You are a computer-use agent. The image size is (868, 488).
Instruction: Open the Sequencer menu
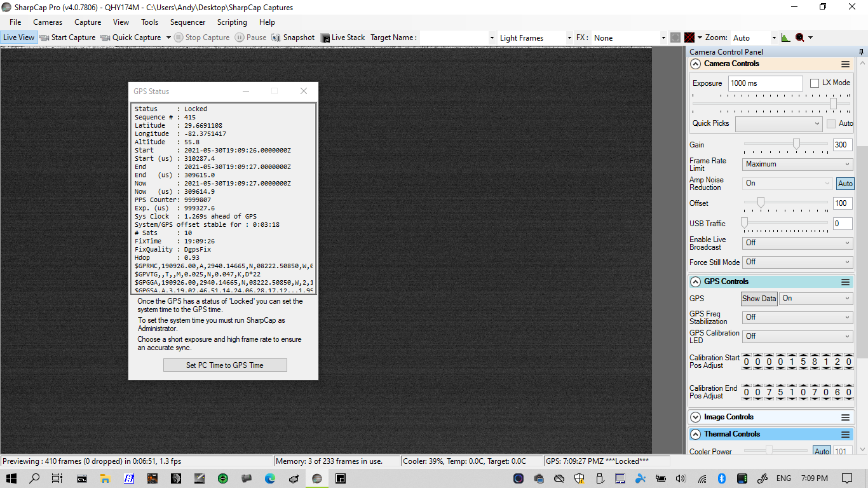(187, 22)
